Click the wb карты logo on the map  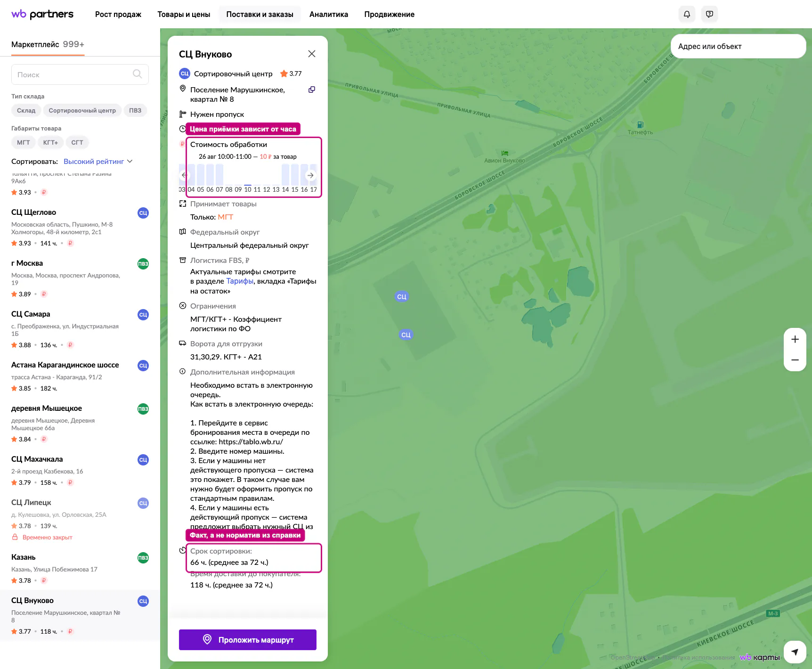(760, 657)
